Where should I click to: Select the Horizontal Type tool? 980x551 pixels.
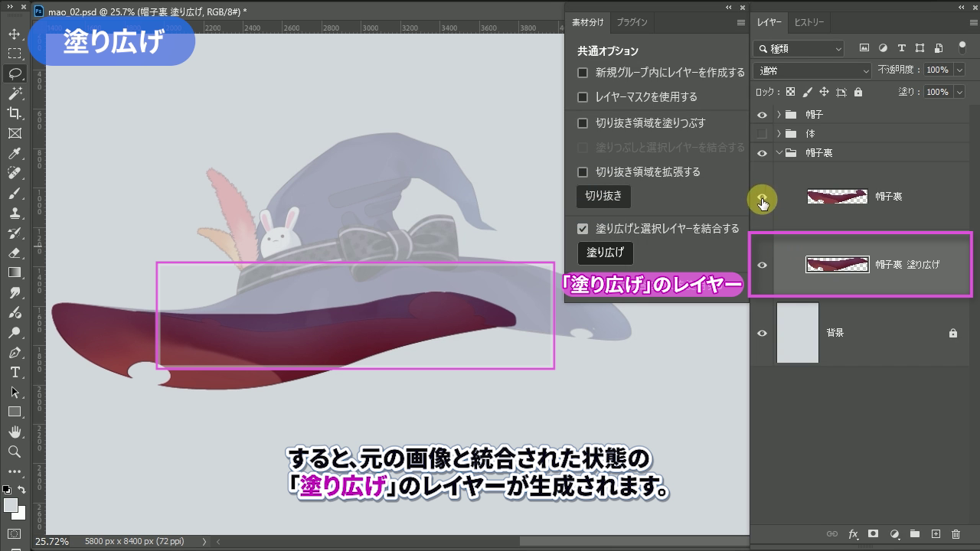15,373
